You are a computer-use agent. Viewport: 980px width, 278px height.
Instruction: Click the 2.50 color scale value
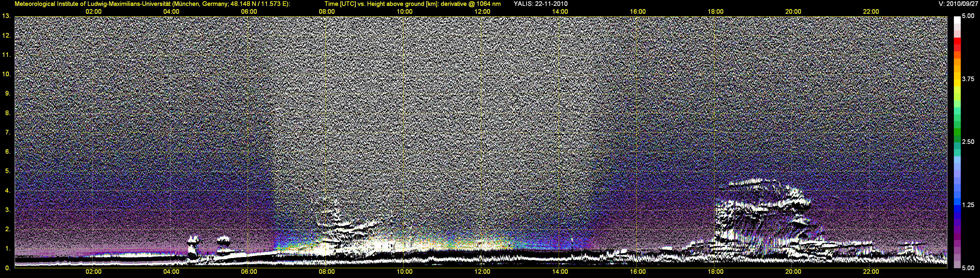click(968, 142)
